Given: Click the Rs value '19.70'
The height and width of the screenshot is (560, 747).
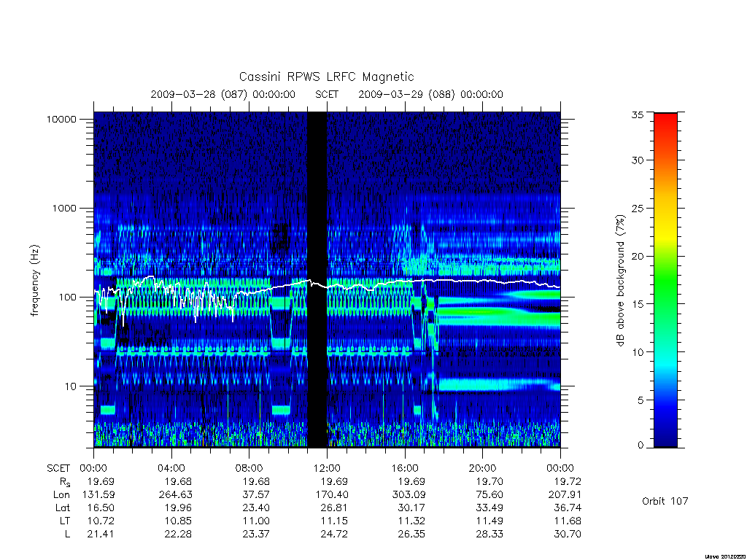Looking at the screenshot, I should (x=489, y=481).
